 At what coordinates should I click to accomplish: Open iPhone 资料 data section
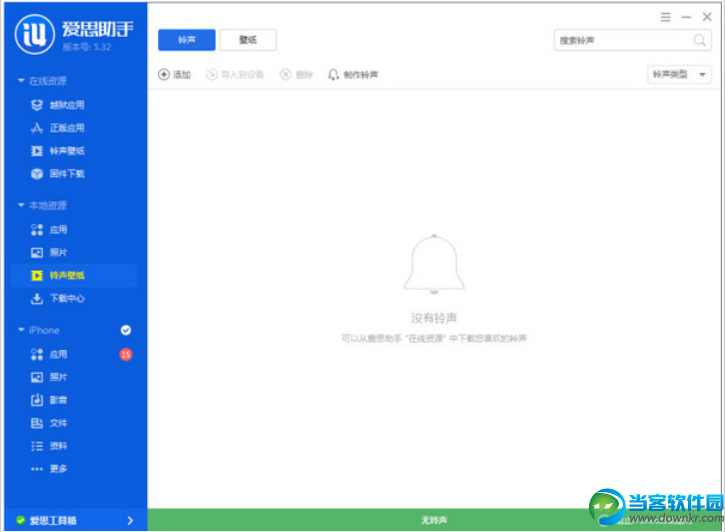click(49, 446)
